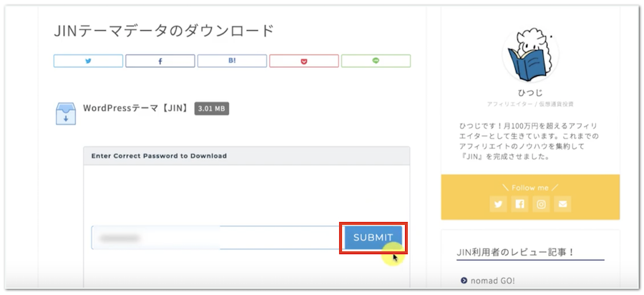Focus the password input field
Image resolution: width=644 pixels, height=295 pixels.
point(215,238)
